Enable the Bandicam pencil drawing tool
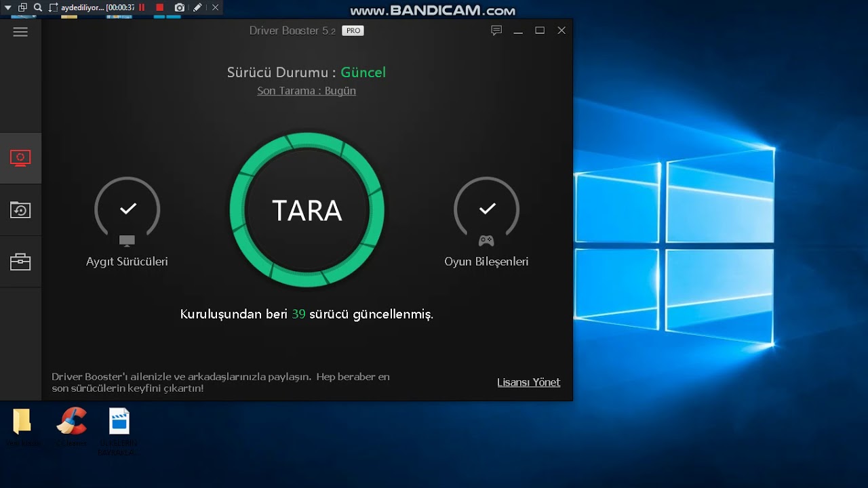 pos(197,7)
